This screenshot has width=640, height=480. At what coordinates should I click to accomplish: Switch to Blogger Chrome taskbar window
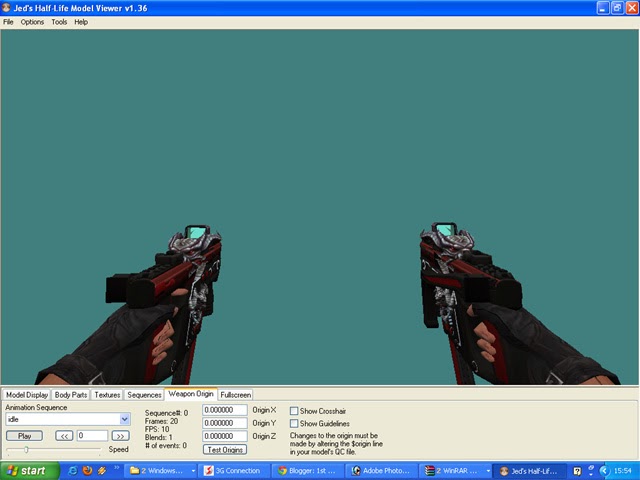(x=308, y=471)
